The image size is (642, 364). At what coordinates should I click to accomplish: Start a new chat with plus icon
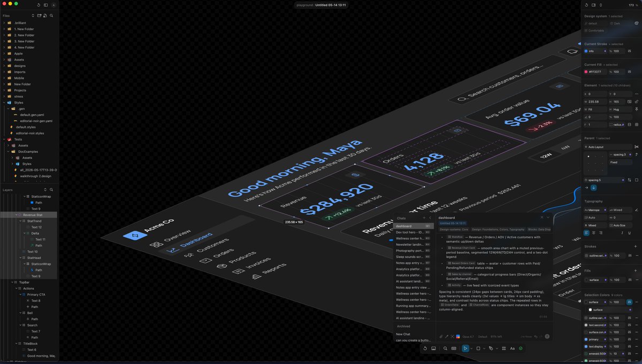[424, 218]
